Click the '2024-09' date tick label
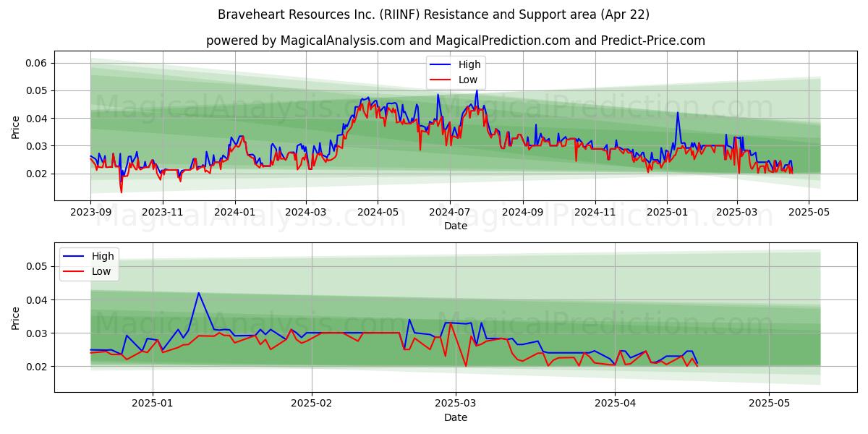 tap(523, 213)
